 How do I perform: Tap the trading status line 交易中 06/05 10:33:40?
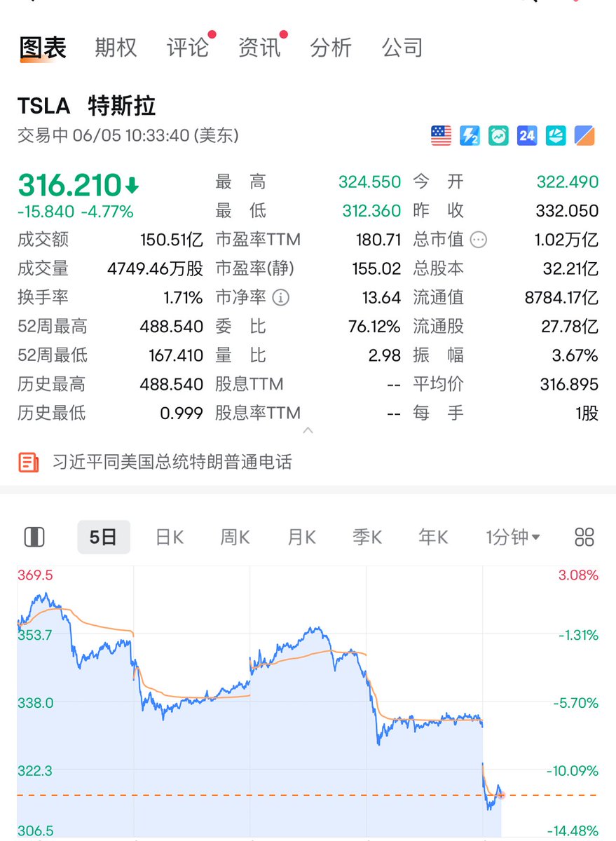(x=128, y=135)
